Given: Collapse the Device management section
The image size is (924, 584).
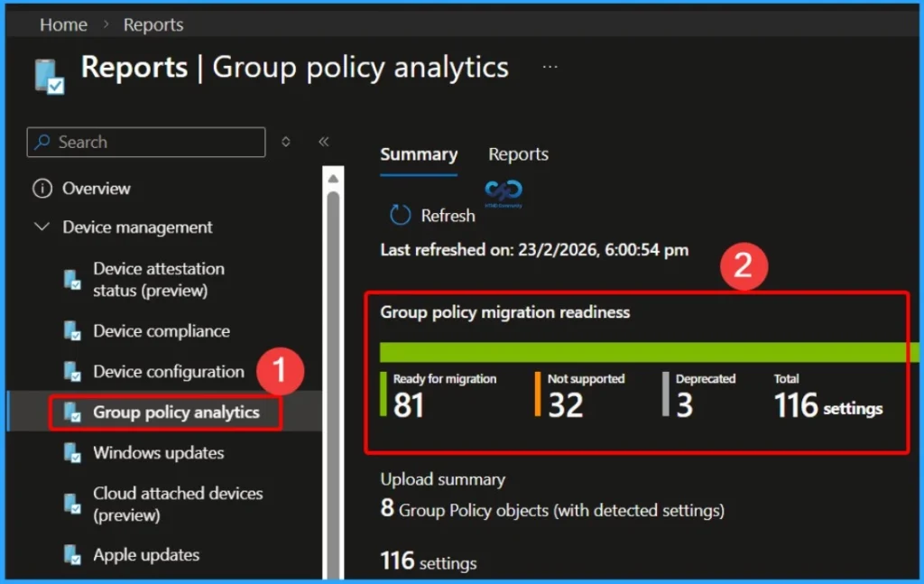Looking at the screenshot, I should 42,227.
